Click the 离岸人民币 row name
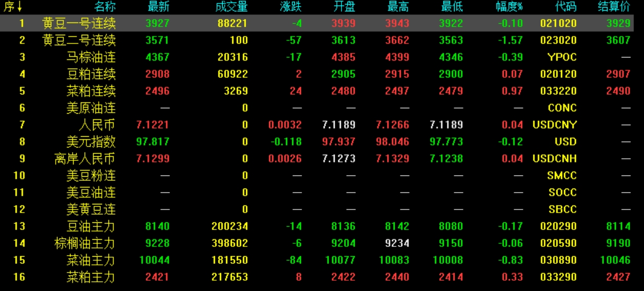The image size is (644, 291). (85, 159)
